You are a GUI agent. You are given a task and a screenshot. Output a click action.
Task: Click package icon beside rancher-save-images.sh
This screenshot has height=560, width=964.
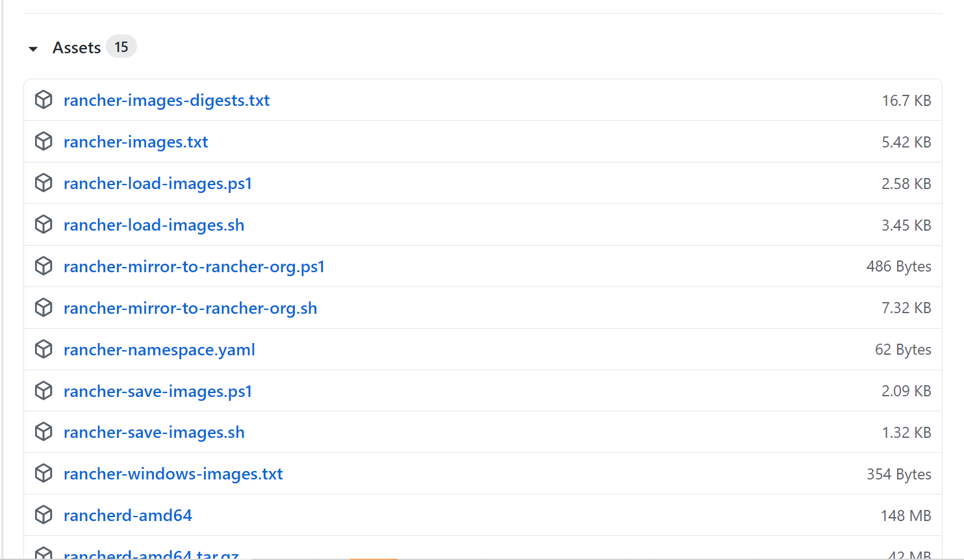[44, 432]
